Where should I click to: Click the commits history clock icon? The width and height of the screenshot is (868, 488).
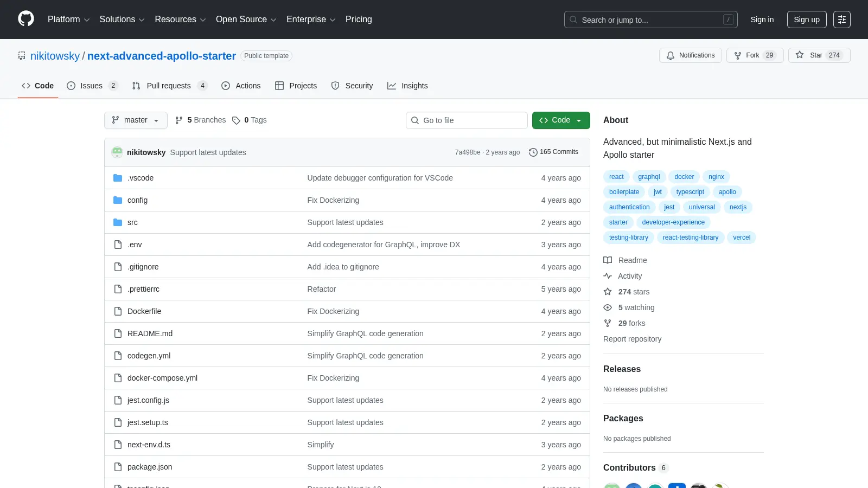533,152
